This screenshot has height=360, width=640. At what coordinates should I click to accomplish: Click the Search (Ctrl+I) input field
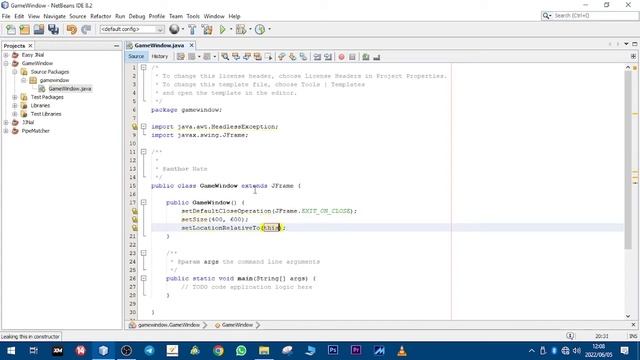[x=595, y=16]
